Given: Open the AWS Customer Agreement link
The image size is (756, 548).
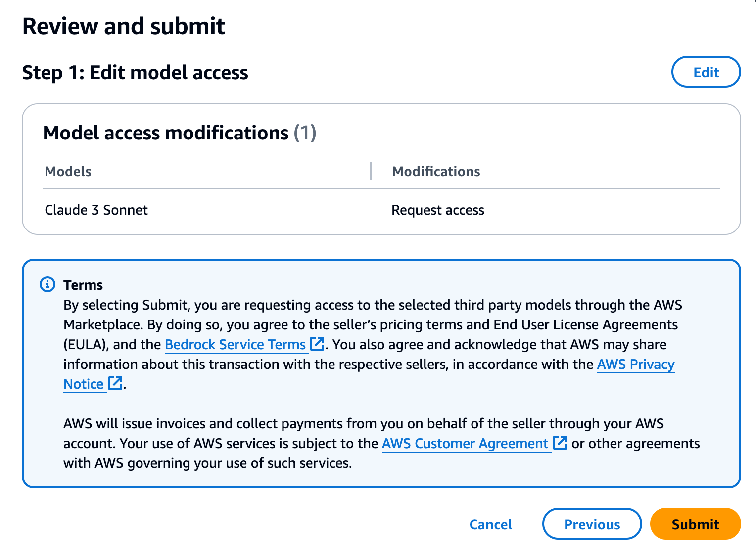Looking at the screenshot, I should pyautogui.click(x=465, y=443).
